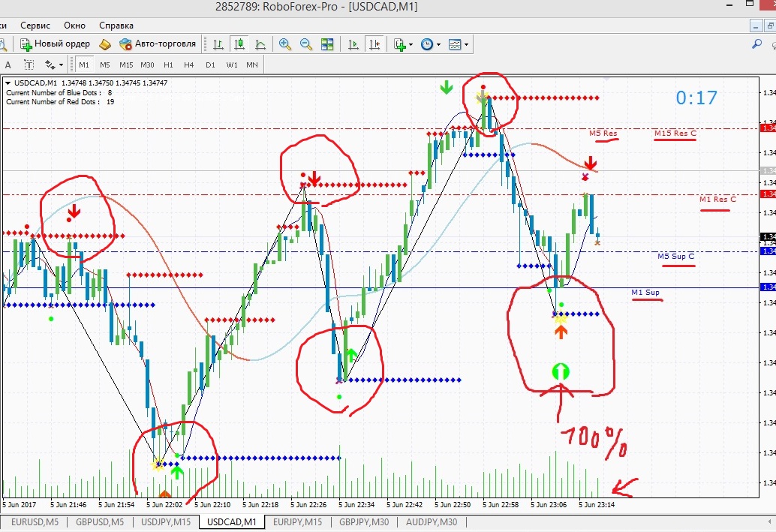Switch to GBPJPY,M30 chart tab
Screen dimensions: 776x532
(364, 522)
